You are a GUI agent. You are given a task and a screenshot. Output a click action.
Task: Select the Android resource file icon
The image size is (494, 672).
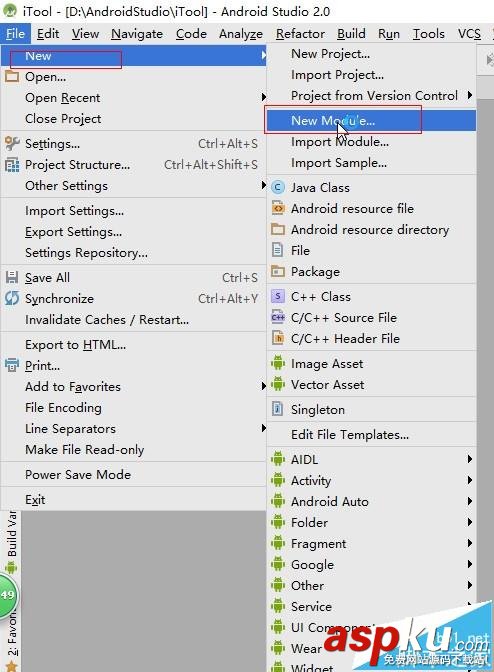[278, 208]
